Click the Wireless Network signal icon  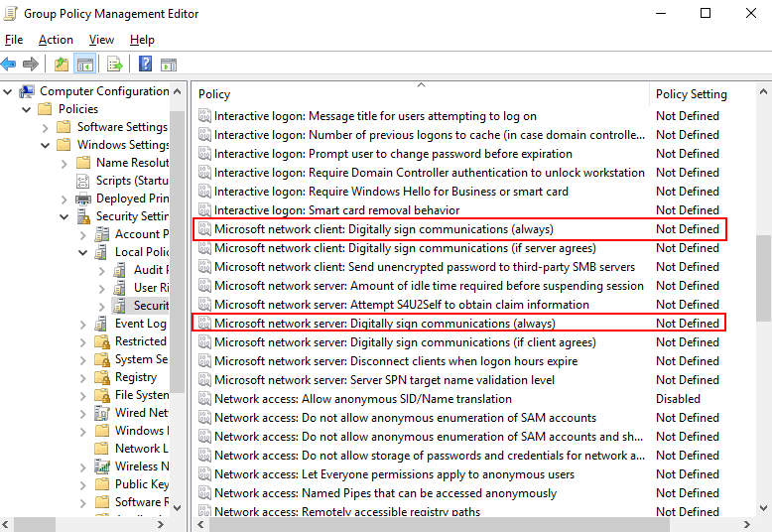click(x=102, y=466)
